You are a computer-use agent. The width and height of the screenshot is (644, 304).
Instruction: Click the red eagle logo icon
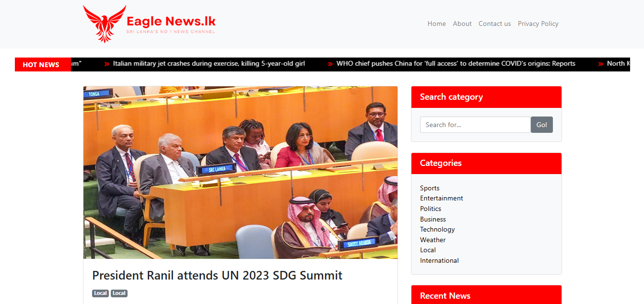[104, 23]
